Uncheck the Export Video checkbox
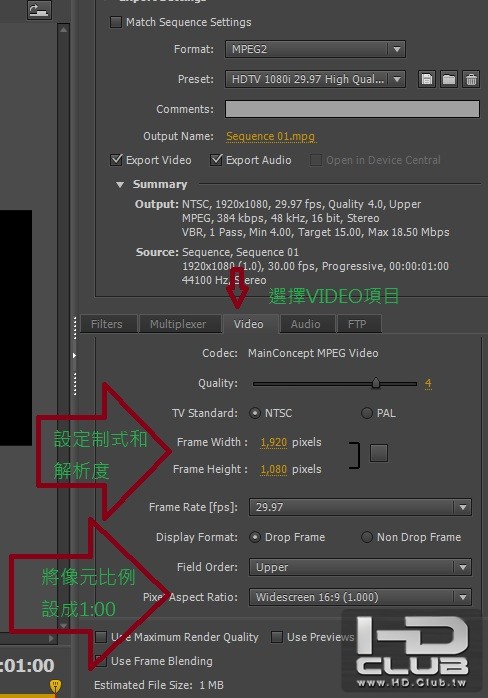The height and width of the screenshot is (698, 488). pos(116,160)
